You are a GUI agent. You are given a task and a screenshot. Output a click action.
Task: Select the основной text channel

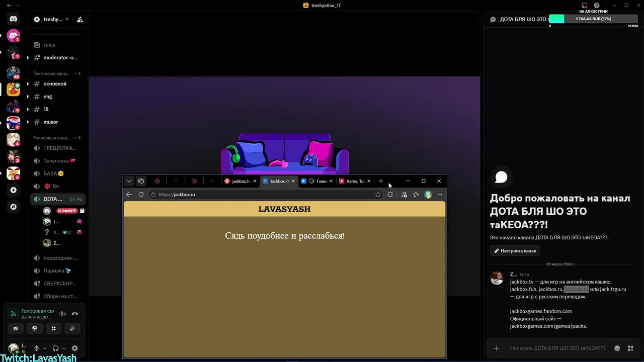(x=58, y=84)
